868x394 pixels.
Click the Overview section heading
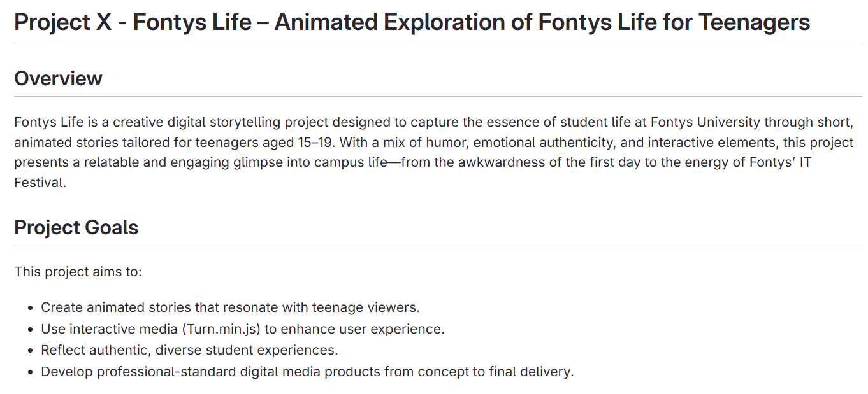(58, 78)
